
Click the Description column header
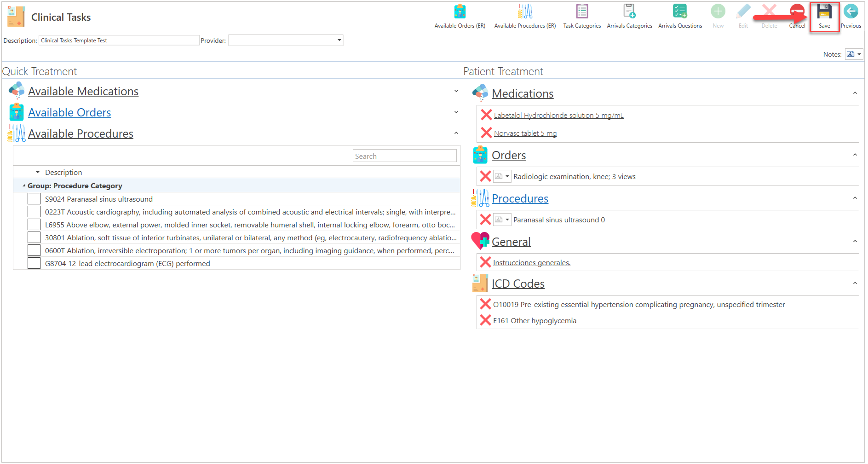[251, 172]
